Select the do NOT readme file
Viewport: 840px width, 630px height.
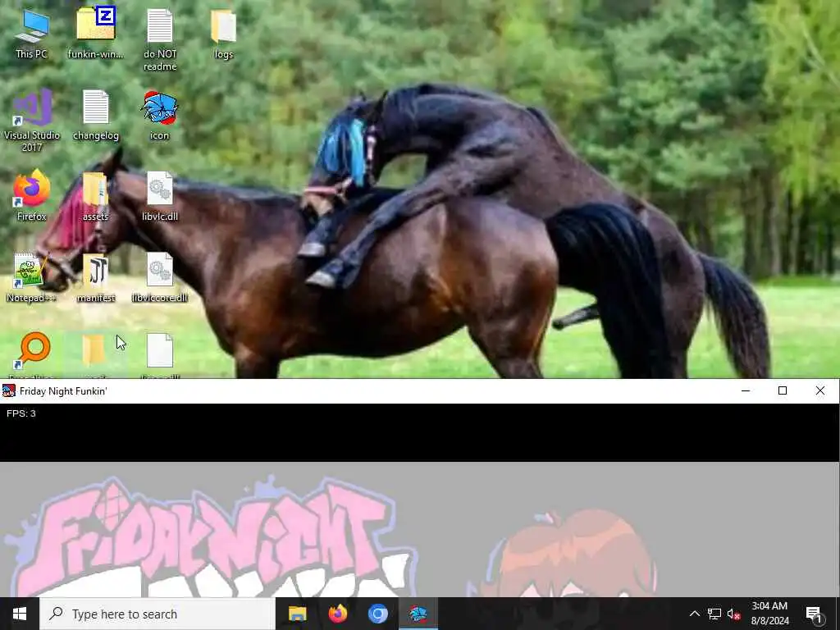point(160,39)
